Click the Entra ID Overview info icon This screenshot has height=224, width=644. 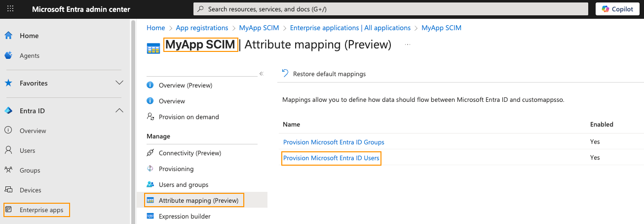point(8,131)
